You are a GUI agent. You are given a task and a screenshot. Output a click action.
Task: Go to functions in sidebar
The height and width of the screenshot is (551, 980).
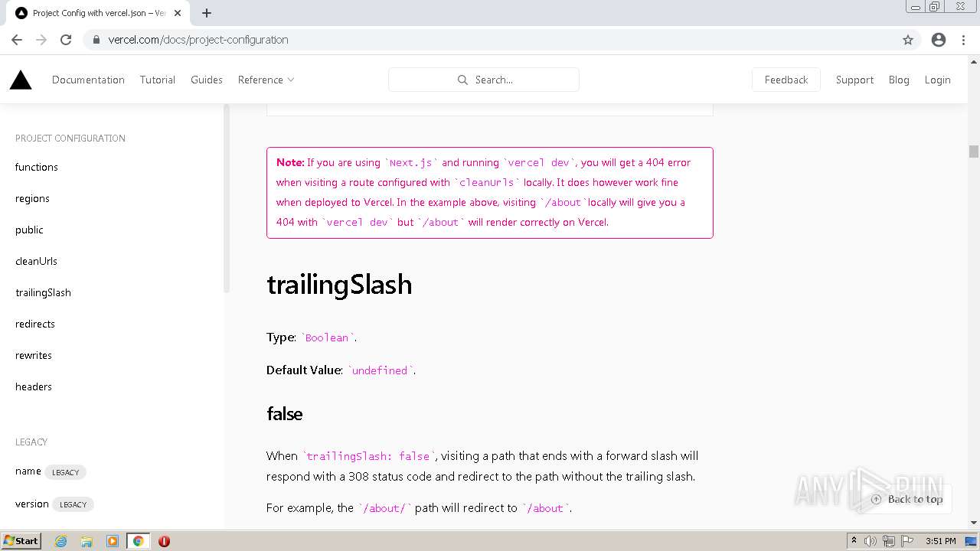coord(37,167)
